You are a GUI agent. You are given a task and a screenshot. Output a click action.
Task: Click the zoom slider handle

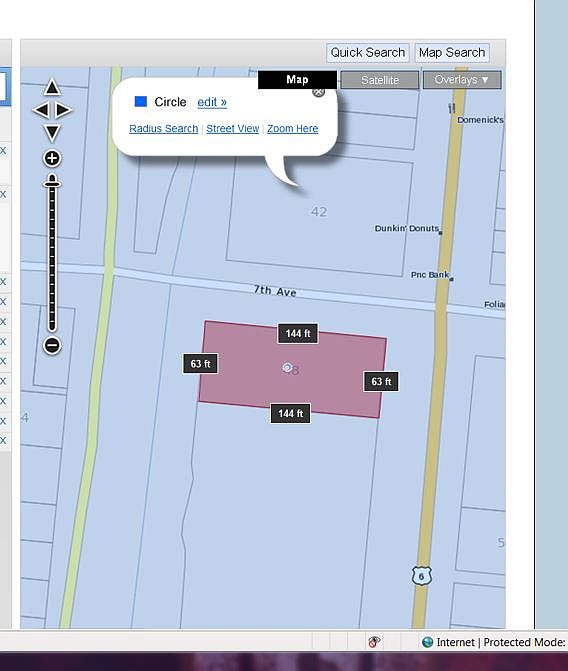pos(52,181)
